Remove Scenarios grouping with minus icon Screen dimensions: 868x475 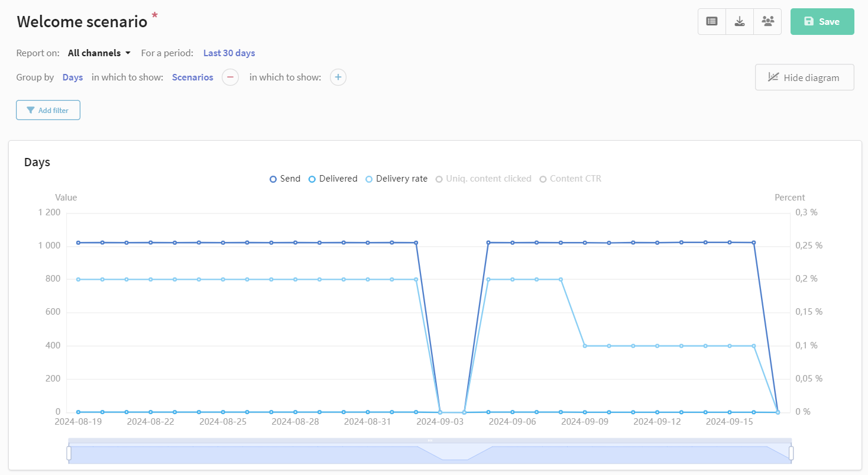tap(230, 77)
